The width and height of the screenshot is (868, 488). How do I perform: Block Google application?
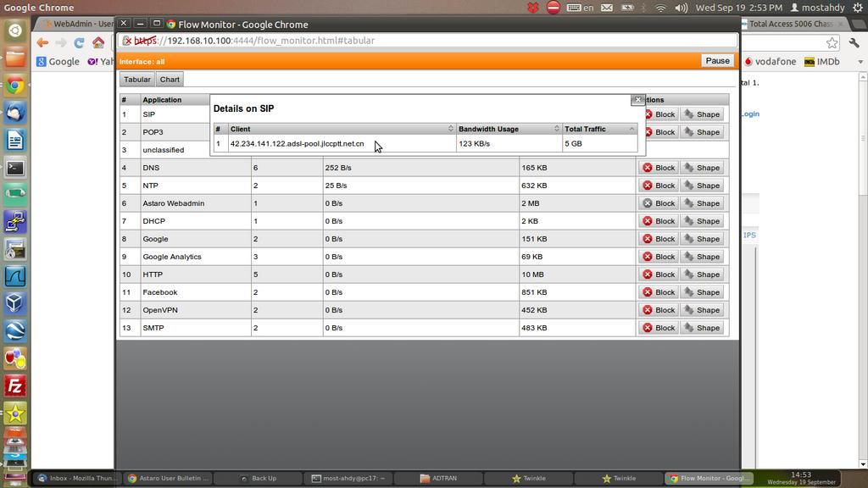pyautogui.click(x=658, y=239)
